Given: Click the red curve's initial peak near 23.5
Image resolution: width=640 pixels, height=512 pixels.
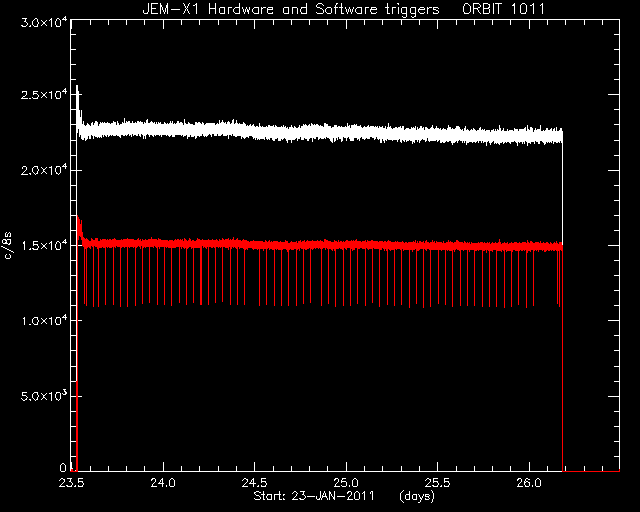Looking at the screenshot, I should [x=78, y=218].
